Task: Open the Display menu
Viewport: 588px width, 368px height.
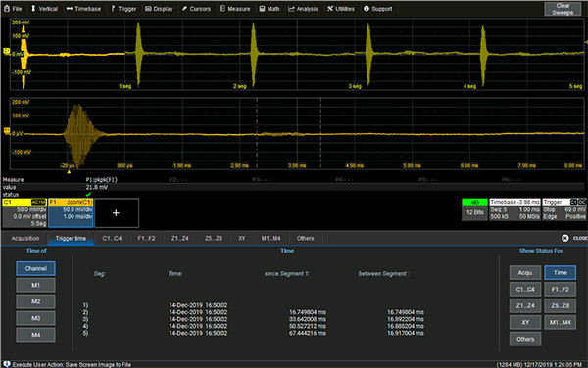Action: [159, 8]
